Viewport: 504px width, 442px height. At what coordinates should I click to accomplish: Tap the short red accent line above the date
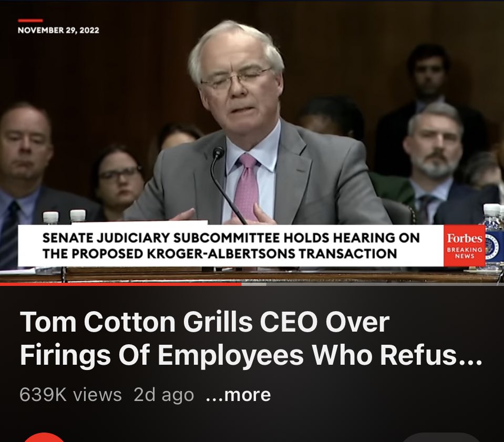[x=30, y=20]
